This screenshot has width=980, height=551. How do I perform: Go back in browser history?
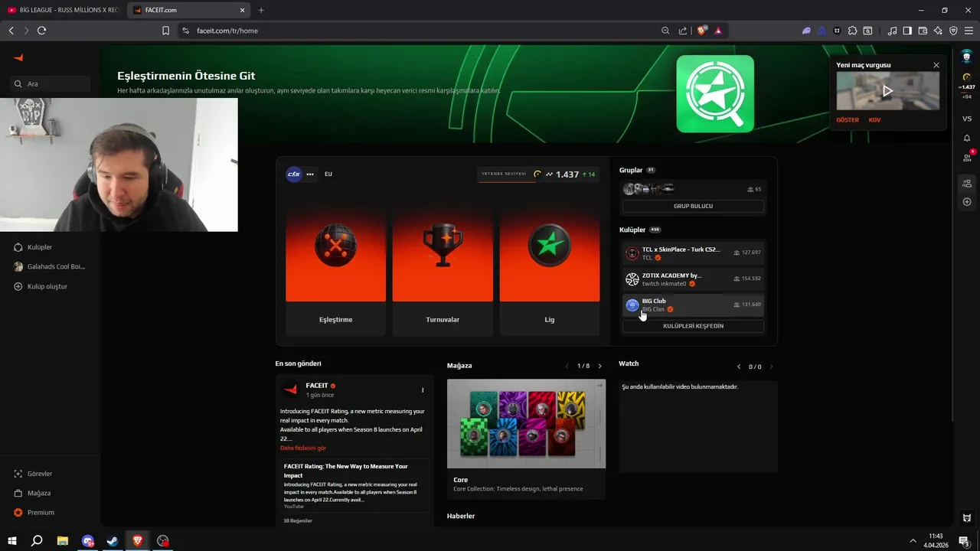pos(11,31)
